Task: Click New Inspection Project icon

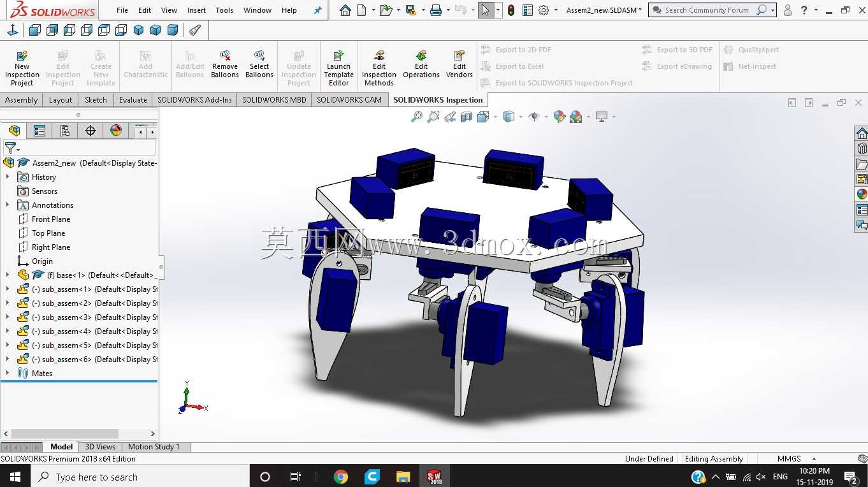Action: (22, 69)
